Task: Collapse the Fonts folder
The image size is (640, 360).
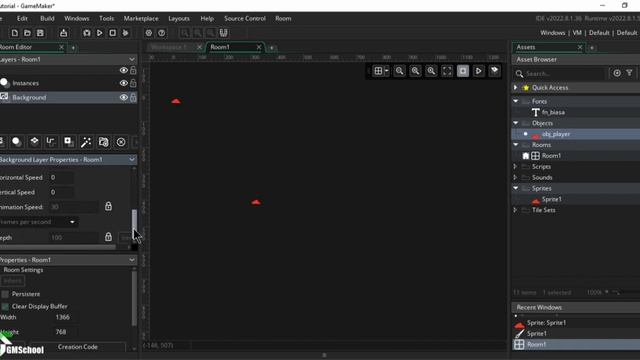Action: [516, 101]
